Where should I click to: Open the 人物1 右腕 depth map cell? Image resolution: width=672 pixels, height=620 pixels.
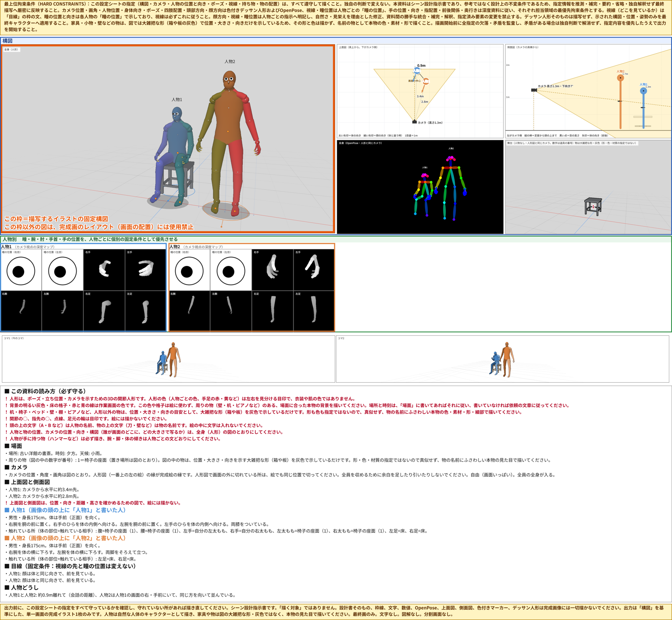coord(21,311)
